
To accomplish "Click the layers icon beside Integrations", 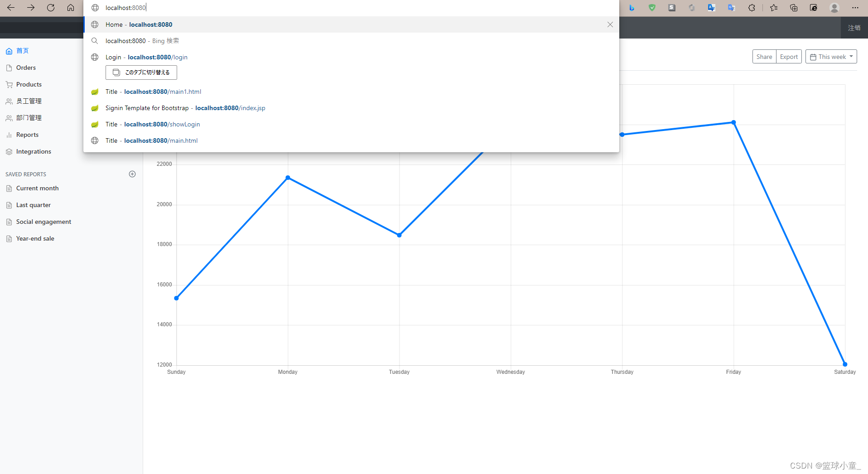I will pyautogui.click(x=9, y=152).
